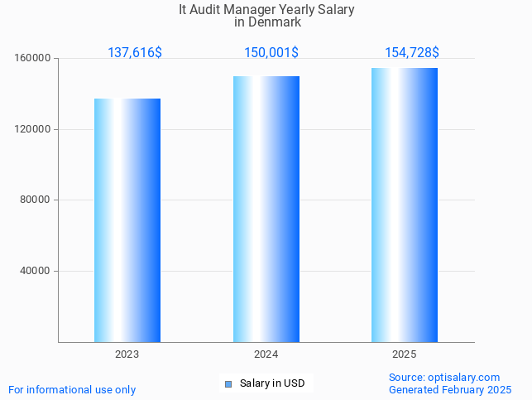Click the 160000 y-axis tick label
Viewport: 532px width, 400px height.
pos(33,59)
